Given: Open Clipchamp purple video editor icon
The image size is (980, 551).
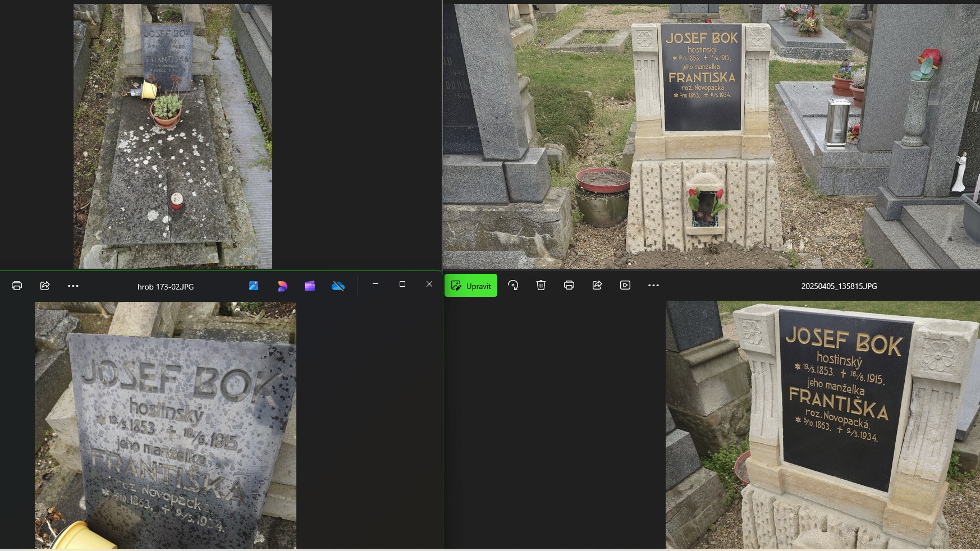Looking at the screenshot, I should coord(310,286).
